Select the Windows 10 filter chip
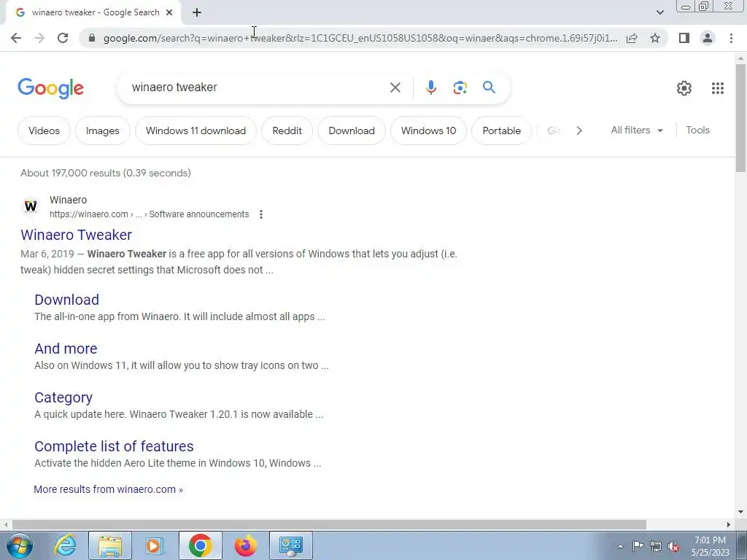This screenshot has width=747, height=560. click(x=428, y=131)
